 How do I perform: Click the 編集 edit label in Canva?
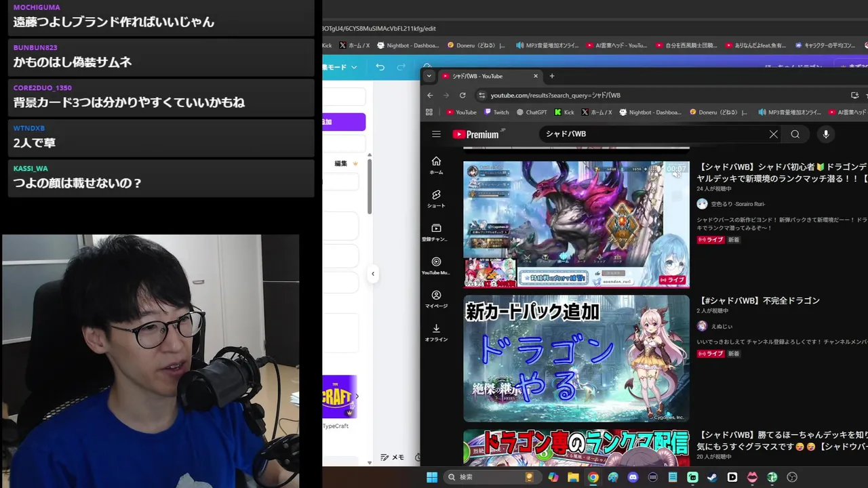click(x=341, y=163)
